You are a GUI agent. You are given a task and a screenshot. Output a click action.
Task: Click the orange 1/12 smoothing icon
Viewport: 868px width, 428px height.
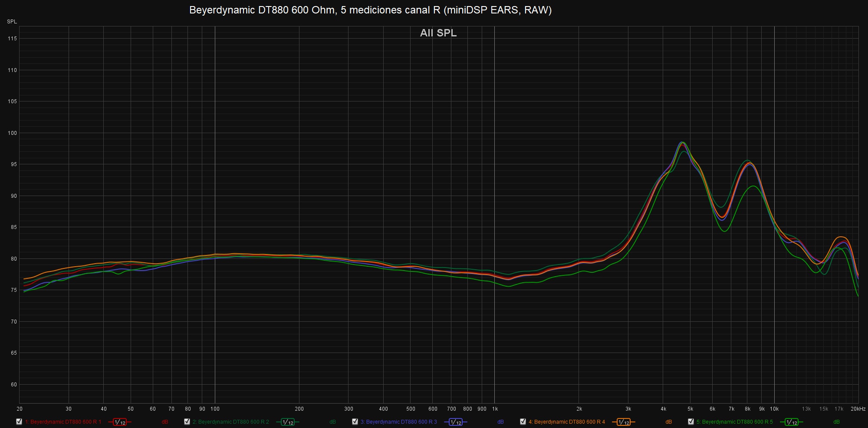point(623,422)
